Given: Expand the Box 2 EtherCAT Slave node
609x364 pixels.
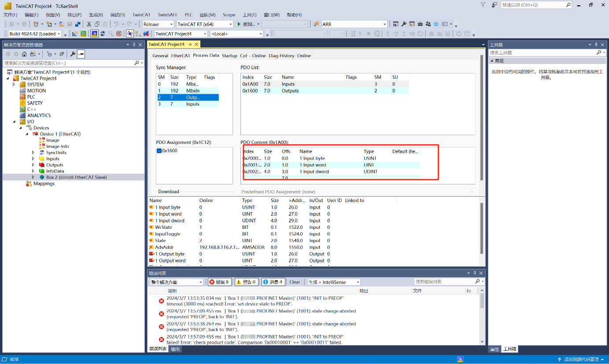Looking at the screenshot, I should tap(33, 177).
